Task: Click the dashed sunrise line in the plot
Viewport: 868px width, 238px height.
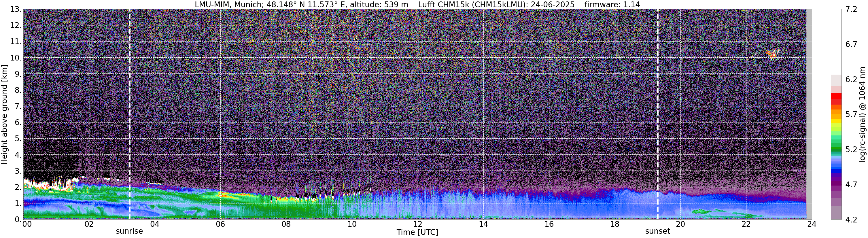Action: (130, 114)
